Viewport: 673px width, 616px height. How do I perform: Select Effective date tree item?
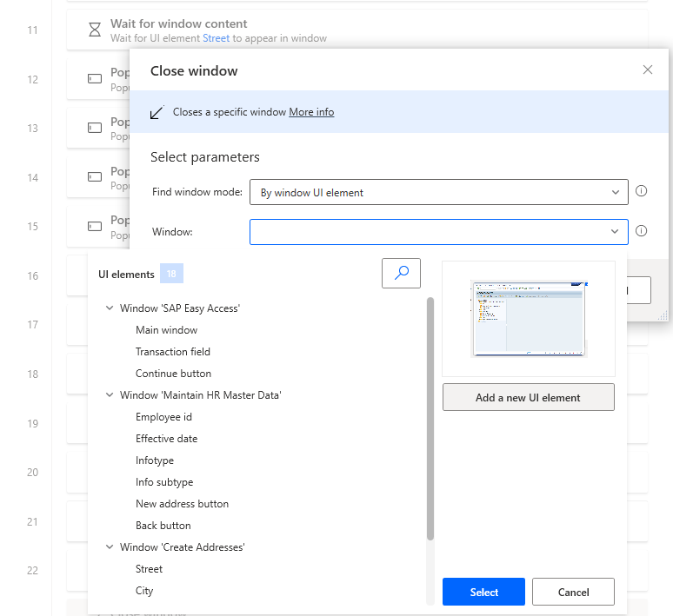[x=167, y=439]
